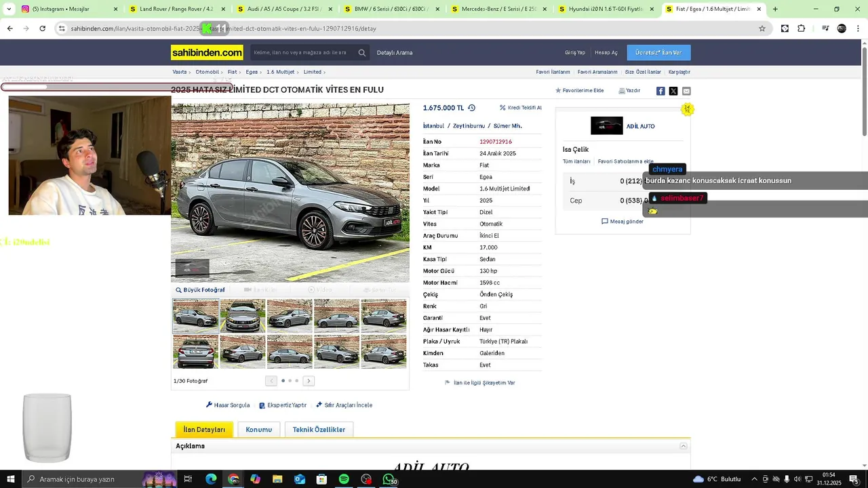Click Giriş Yap link
The height and width of the screenshot is (488, 868).
tap(575, 53)
